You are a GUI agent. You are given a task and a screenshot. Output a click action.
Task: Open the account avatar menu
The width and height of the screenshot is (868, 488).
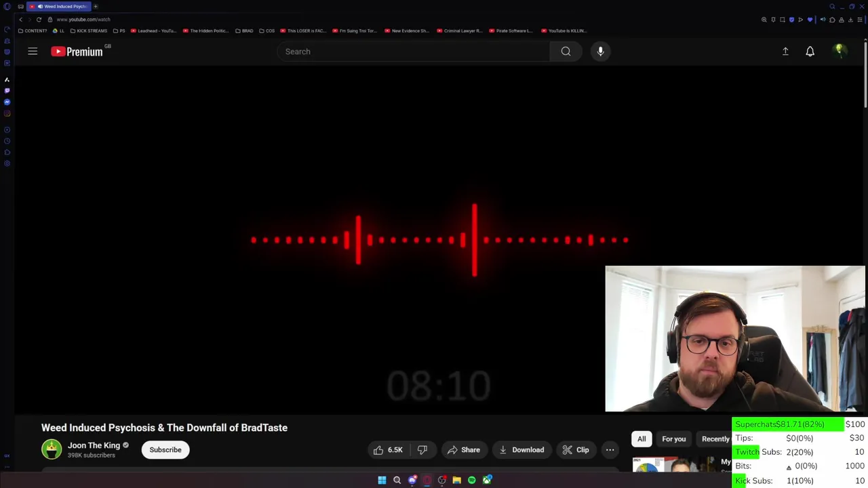coord(840,52)
